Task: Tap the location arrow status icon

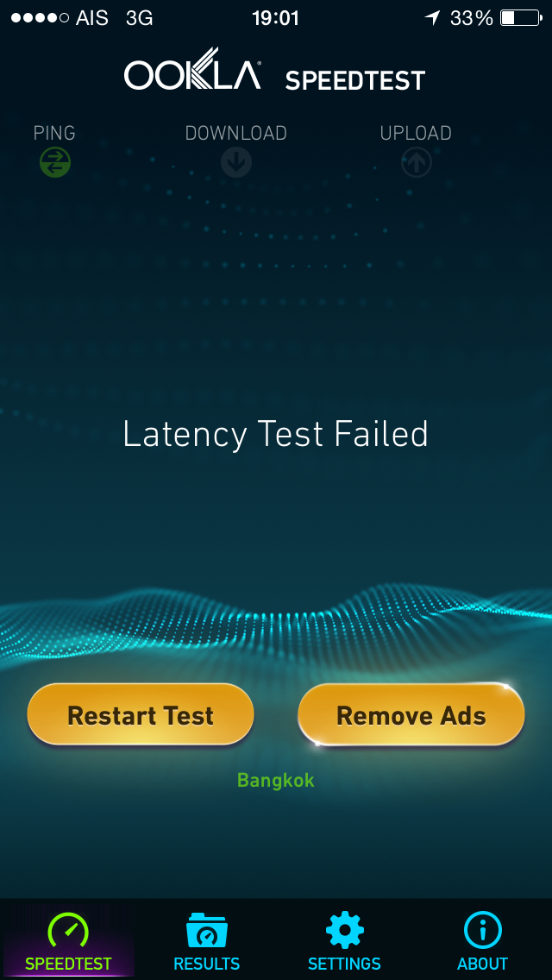Action: (433, 18)
